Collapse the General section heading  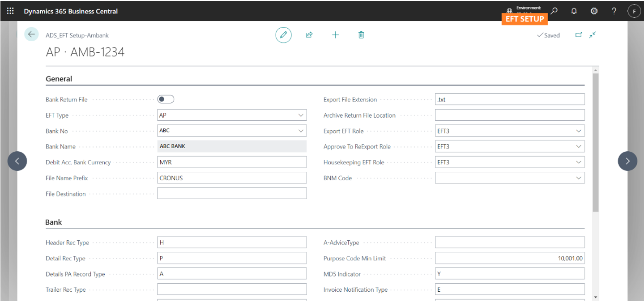59,79
